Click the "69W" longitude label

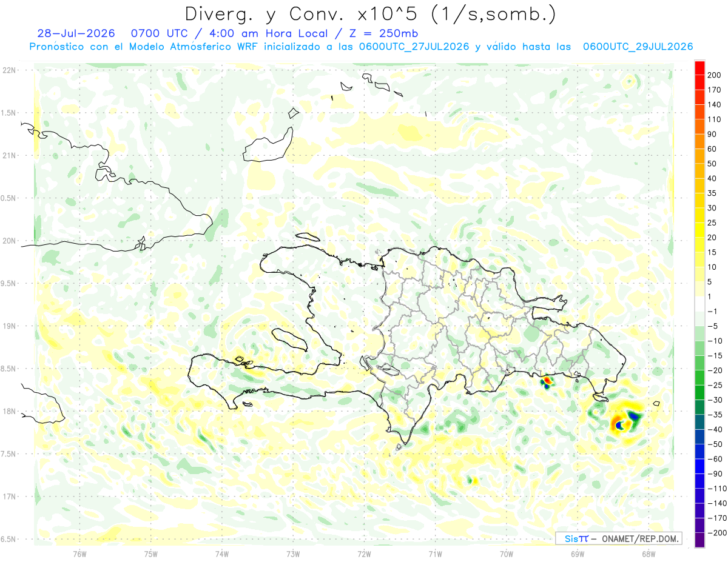click(x=578, y=554)
